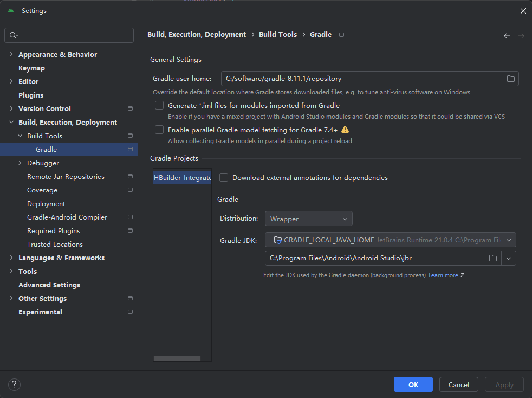Expand the Tools section

(x=11, y=271)
